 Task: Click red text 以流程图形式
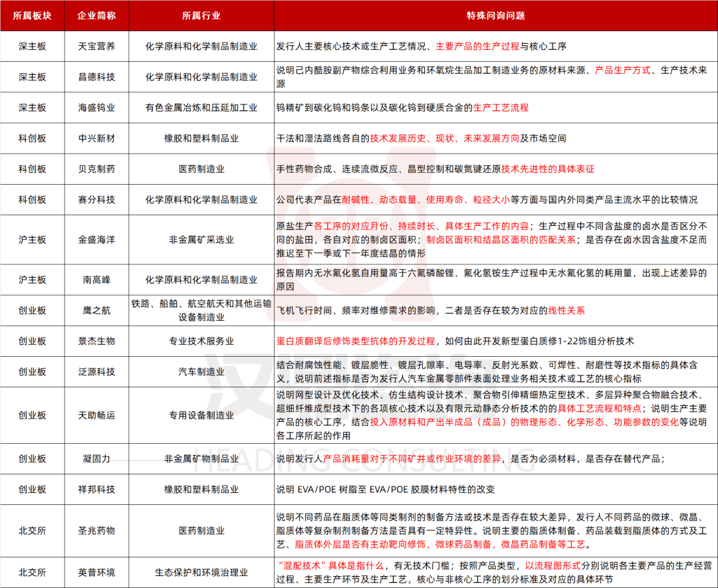(x=552, y=565)
